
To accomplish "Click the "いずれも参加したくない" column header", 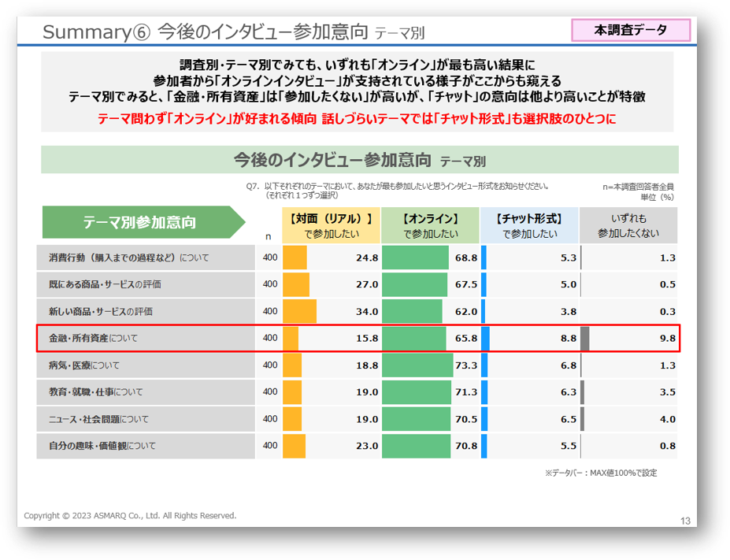I will click(628, 225).
